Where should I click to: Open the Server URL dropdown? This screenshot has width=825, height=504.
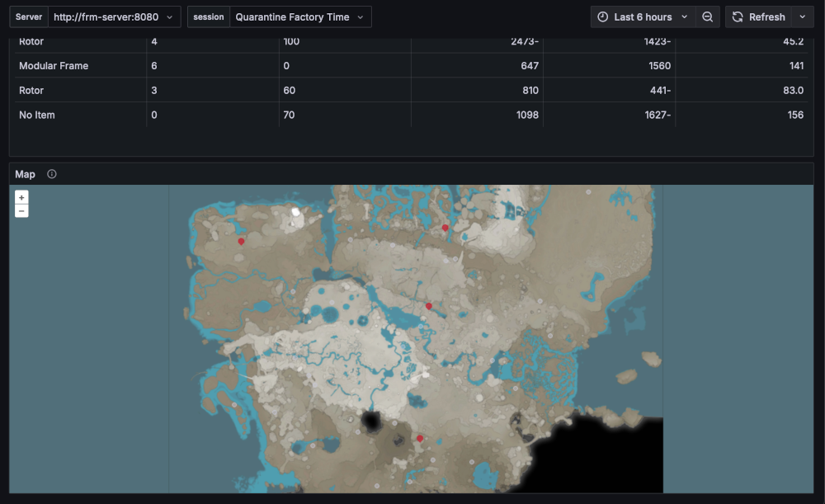pos(114,16)
